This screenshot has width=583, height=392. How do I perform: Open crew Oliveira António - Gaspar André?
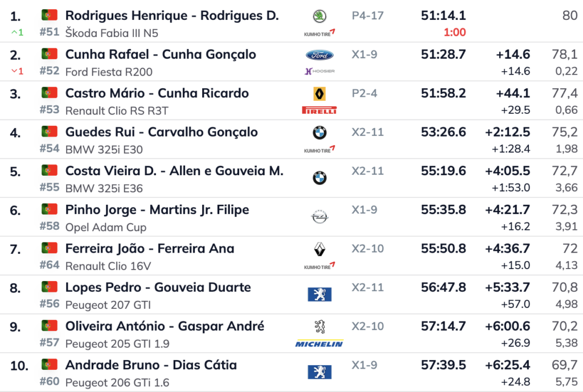point(165,327)
